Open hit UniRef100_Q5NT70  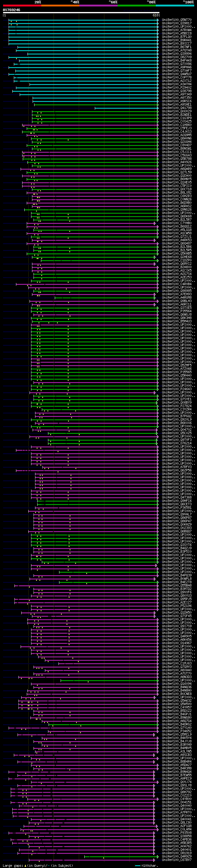(x=177, y=20)
